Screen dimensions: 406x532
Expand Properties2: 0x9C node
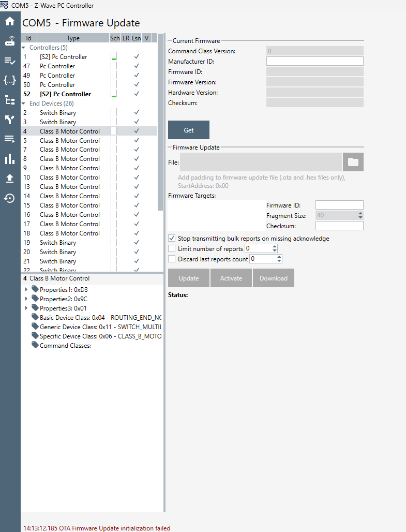pos(26,299)
